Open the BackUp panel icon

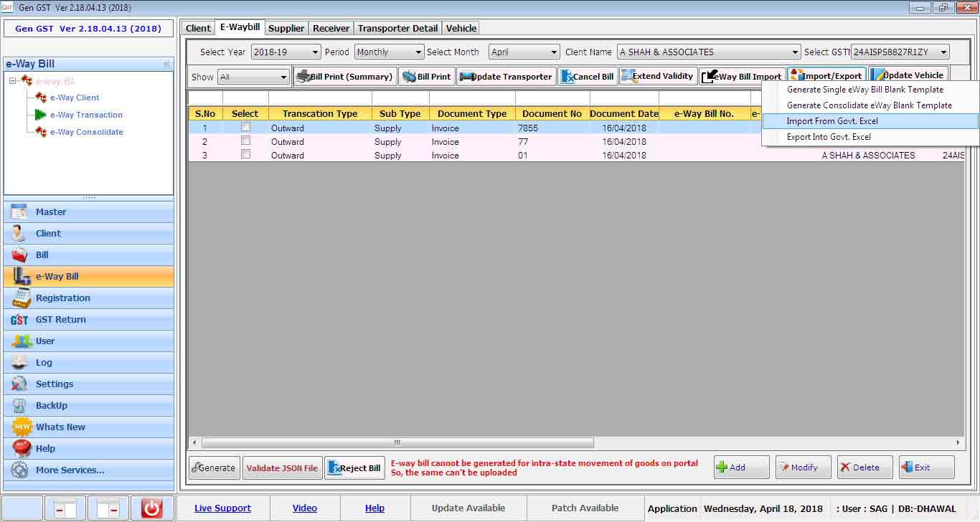point(20,406)
